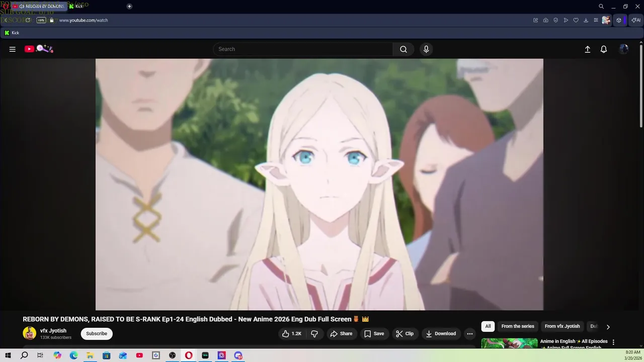Open the browser easy setup sliders icon
This screenshot has width=644, height=362.
pos(596,20)
